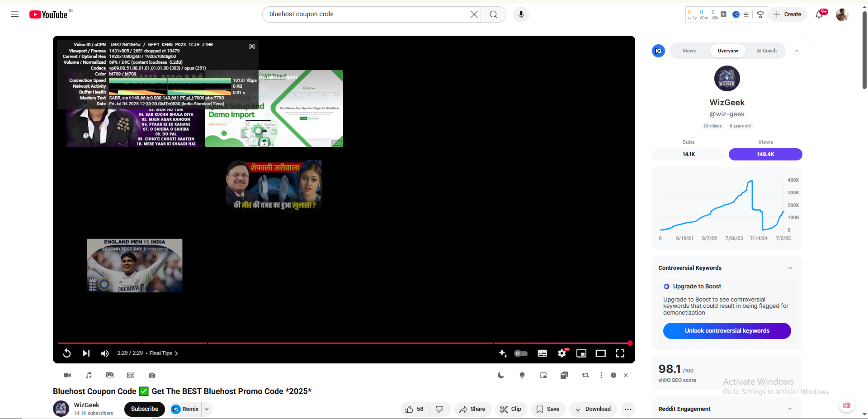Open the help question mark icon
The height and width of the screenshot is (419, 868).
click(x=613, y=375)
